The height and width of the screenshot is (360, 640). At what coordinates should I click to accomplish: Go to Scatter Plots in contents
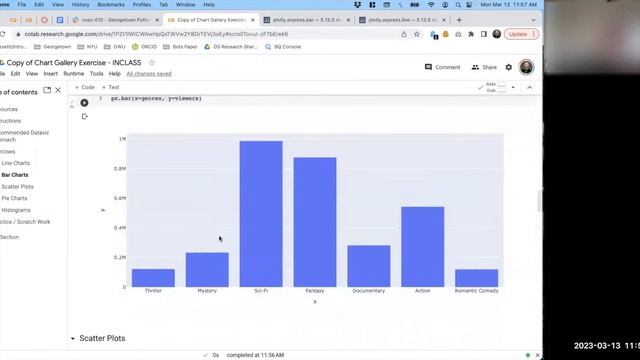[x=17, y=187]
